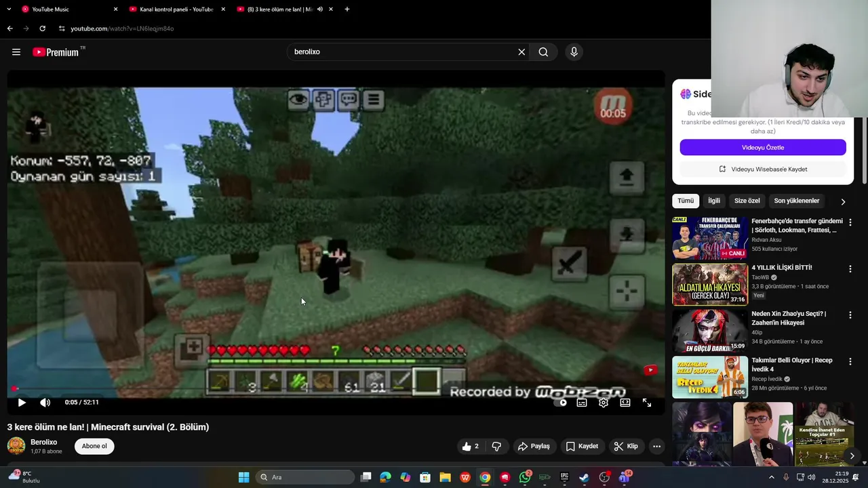The height and width of the screenshot is (488, 868).
Task: Mute audio on the playing tab
Action: [x=320, y=9]
